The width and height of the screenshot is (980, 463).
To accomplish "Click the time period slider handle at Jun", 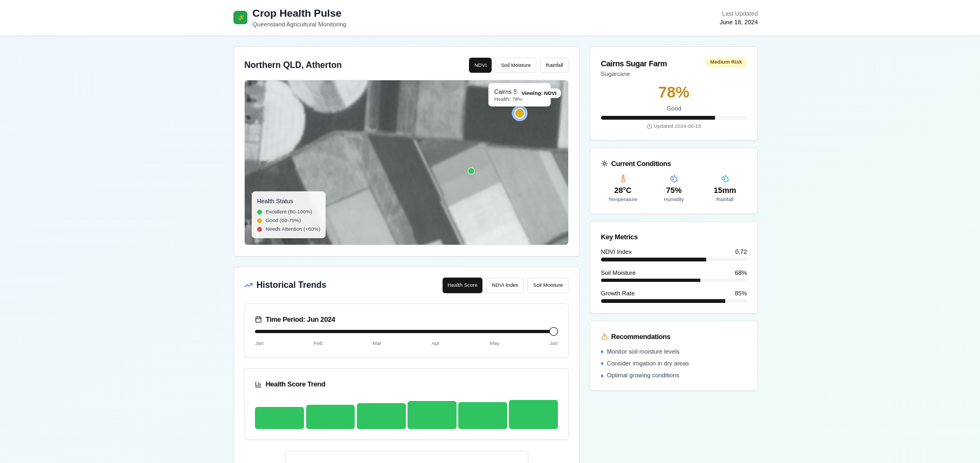I will pos(554,331).
